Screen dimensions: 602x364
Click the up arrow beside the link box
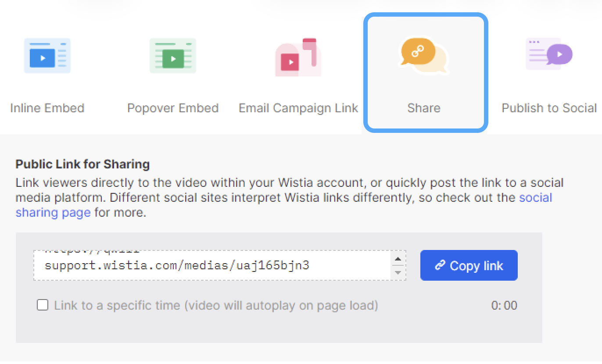point(398,259)
